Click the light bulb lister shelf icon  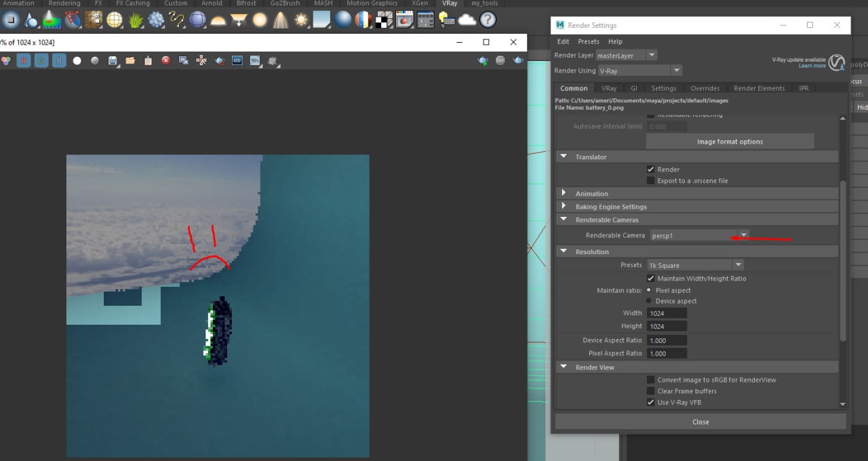446,20
